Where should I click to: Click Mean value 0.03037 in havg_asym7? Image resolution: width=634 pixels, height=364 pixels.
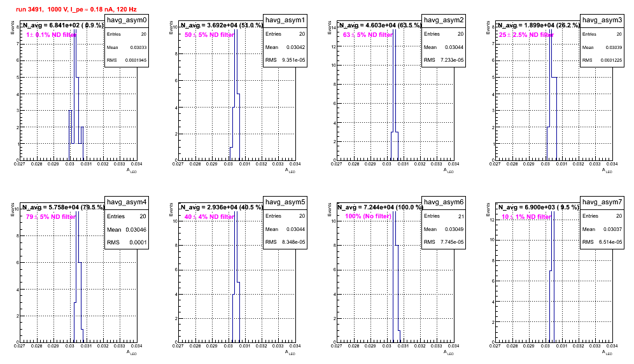[614, 229]
